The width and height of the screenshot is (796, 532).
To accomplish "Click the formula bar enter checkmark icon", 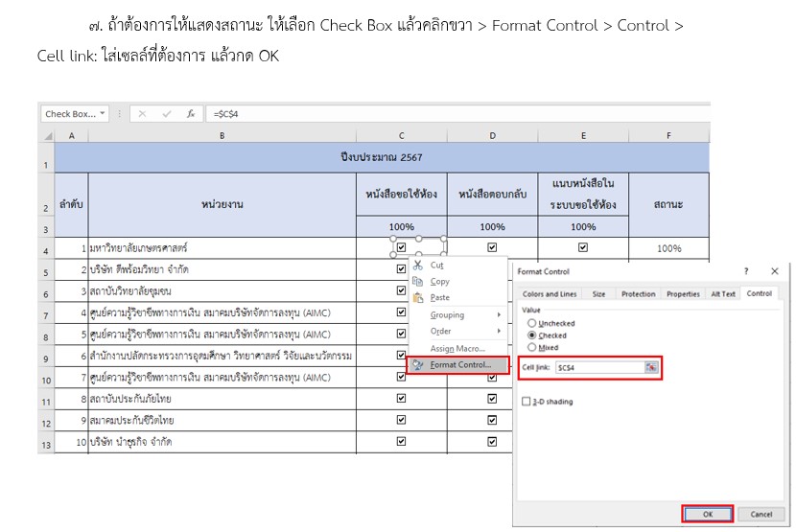I will [166, 113].
